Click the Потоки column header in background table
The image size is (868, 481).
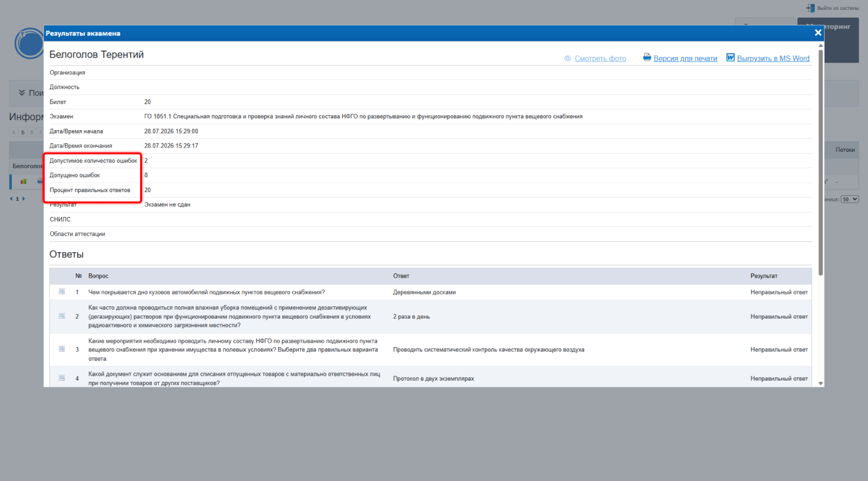tap(845, 150)
